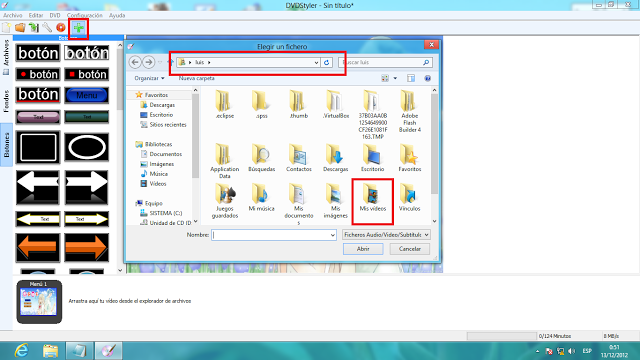Select the Contactos folder

298,158
